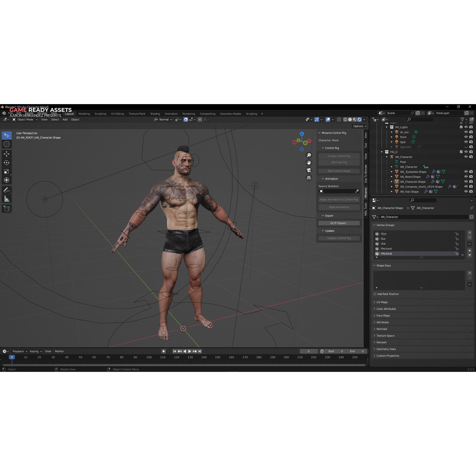This screenshot has height=476, width=476.
Task: Click the eyedropper in Source Skeleton field
Action: (357, 191)
